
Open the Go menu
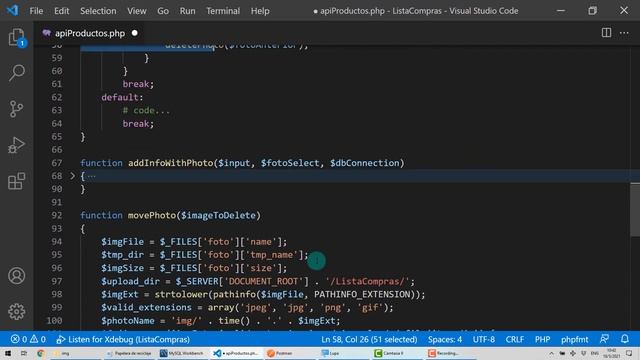pyautogui.click(x=163, y=11)
